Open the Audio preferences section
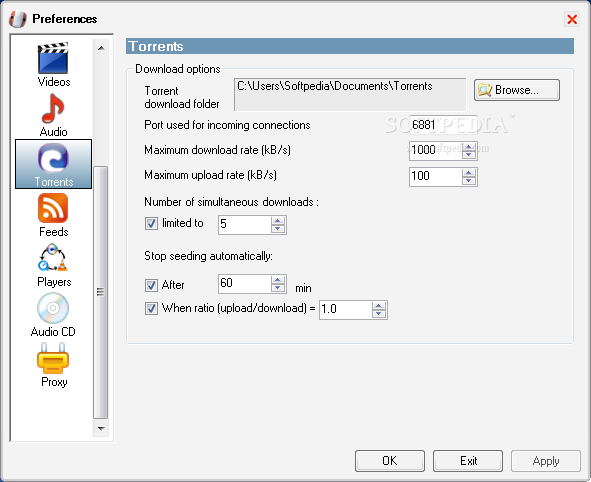Screen dimensions: 591x482 54,115
